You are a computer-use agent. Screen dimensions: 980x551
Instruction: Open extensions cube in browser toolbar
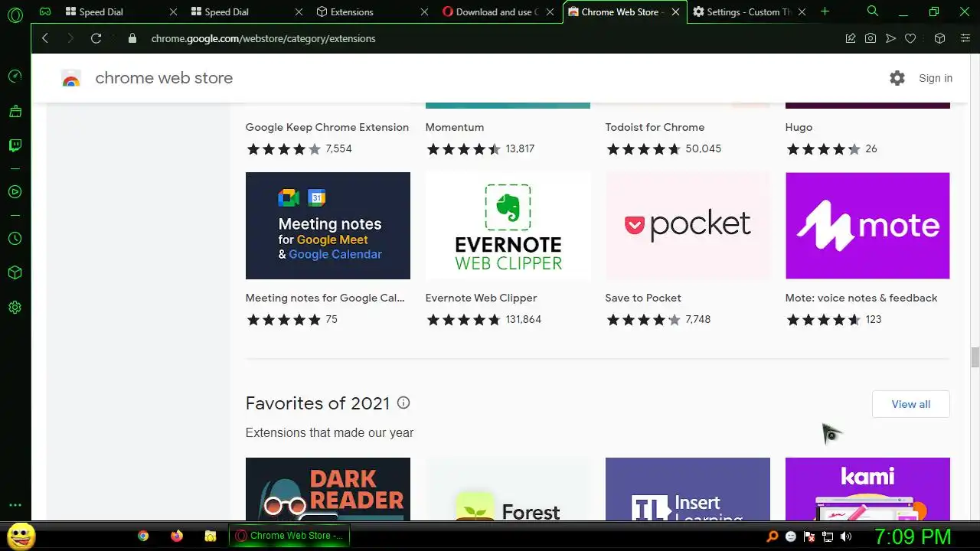940,38
